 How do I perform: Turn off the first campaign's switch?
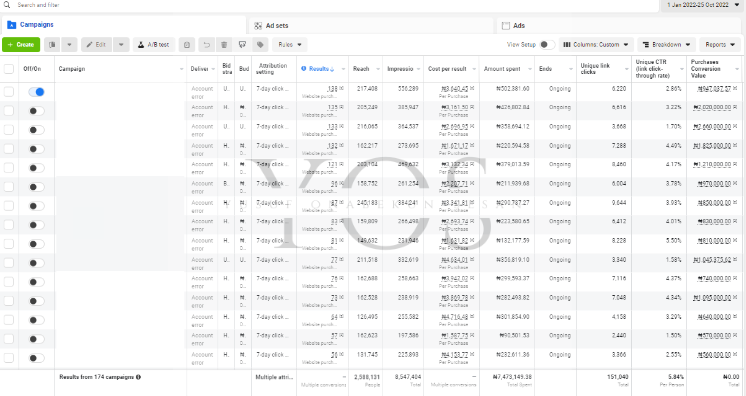(37, 92)
